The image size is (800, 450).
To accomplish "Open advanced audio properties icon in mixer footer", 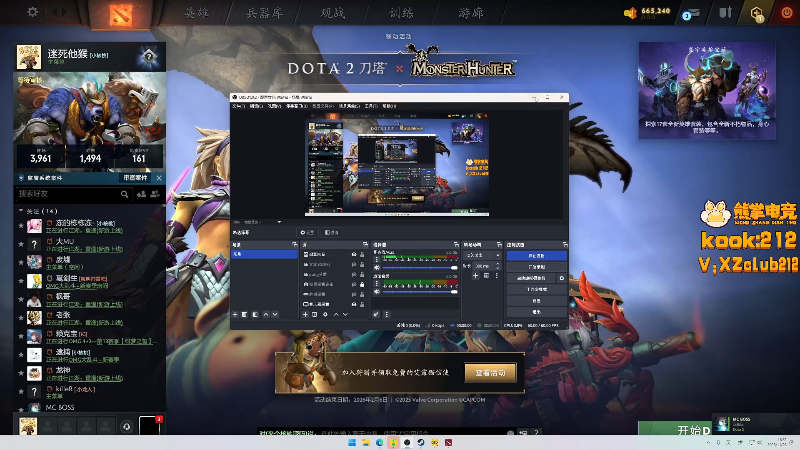I will tap(376, 315).
